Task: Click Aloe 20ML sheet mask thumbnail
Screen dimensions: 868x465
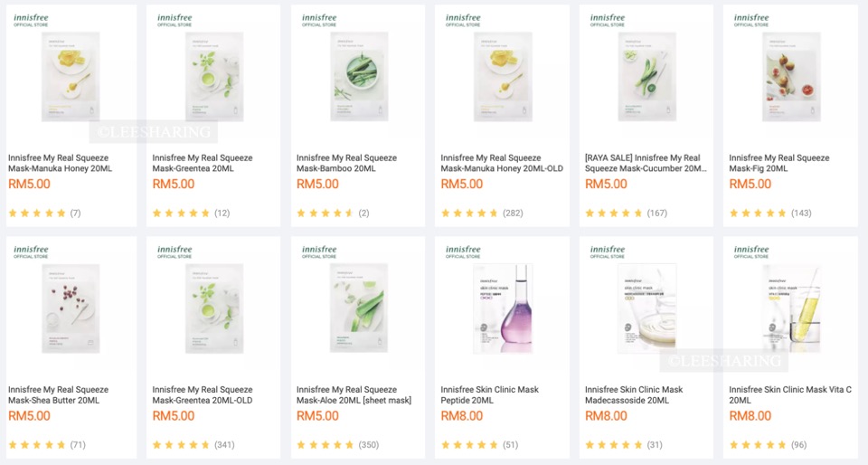Action: coord(359,308)
